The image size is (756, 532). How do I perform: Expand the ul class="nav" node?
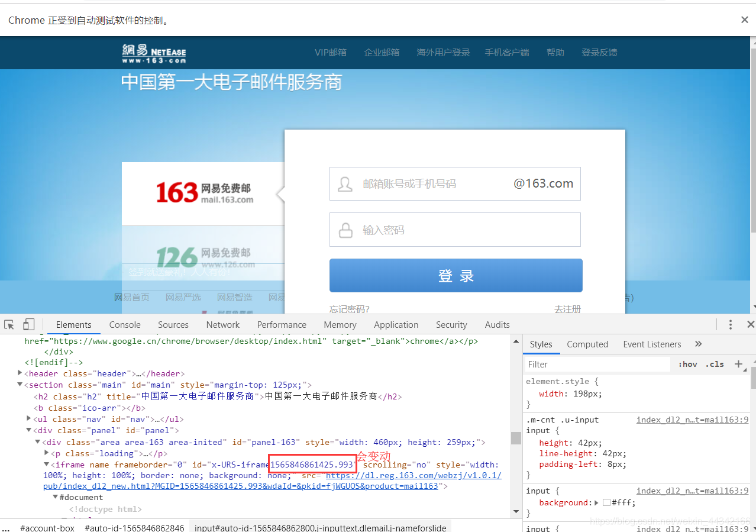[29, 419]
